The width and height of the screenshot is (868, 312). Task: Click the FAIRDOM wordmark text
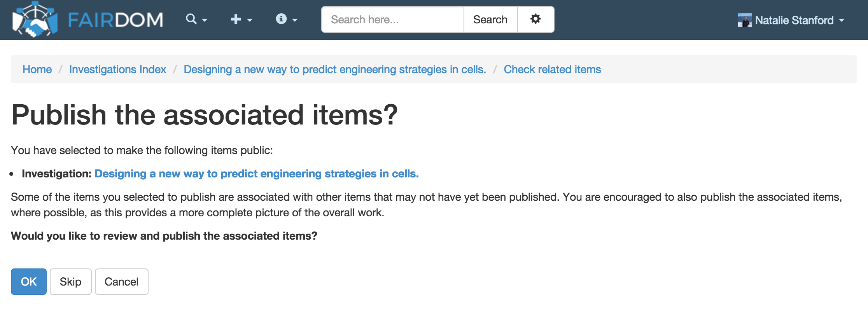coord(115,20)
